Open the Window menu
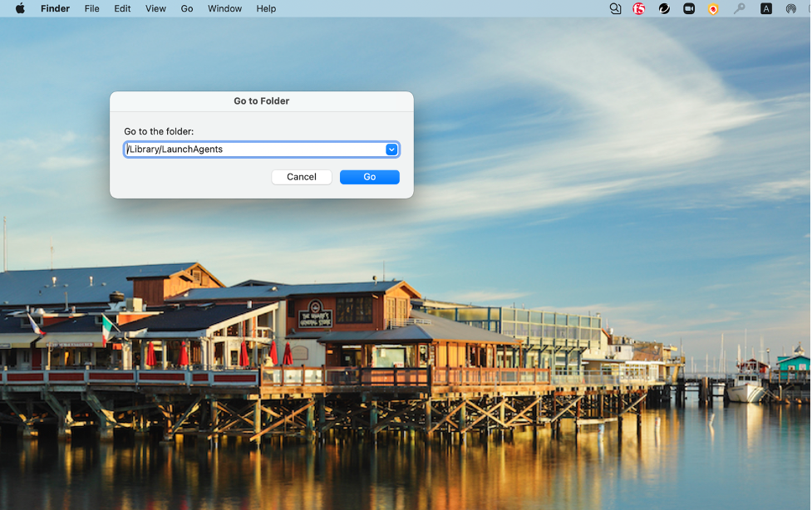812x510 pixels. point(224,8)
